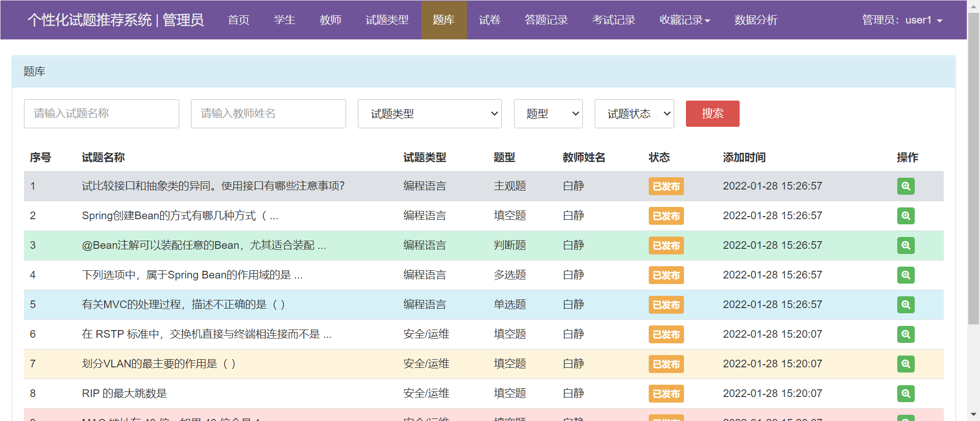Switch to the 教师 navigation tab
Viewport: 980px width, 421px height.
330,20
